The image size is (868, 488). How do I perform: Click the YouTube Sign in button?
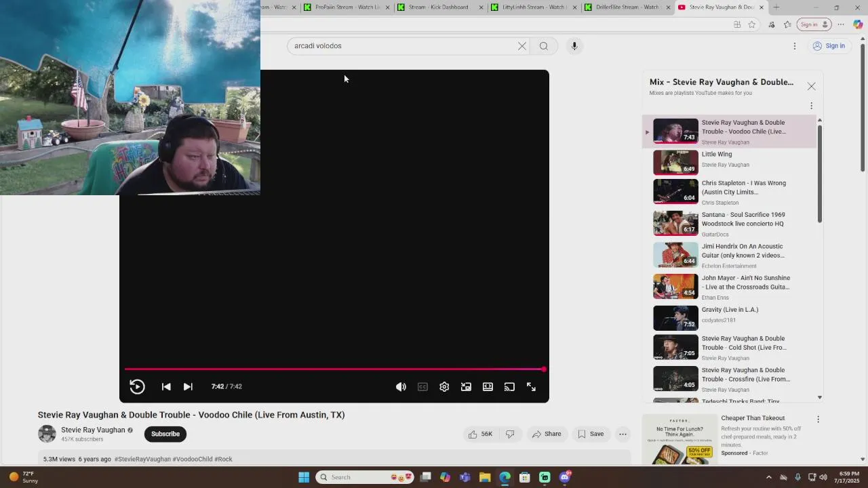[x=829, y=46]
